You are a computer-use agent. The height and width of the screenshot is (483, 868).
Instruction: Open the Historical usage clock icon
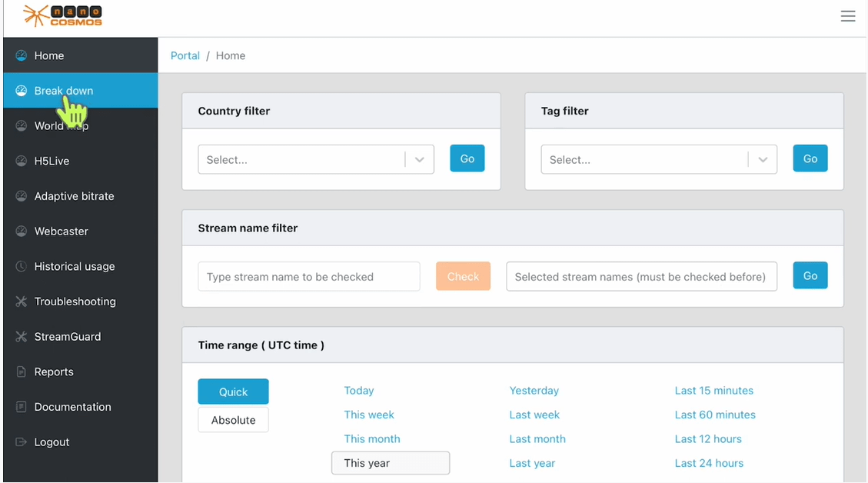pos(21,266)
